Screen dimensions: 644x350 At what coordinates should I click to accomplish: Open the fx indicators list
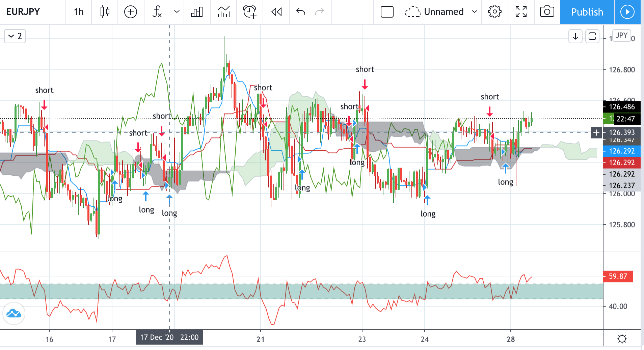pos(157,12)
